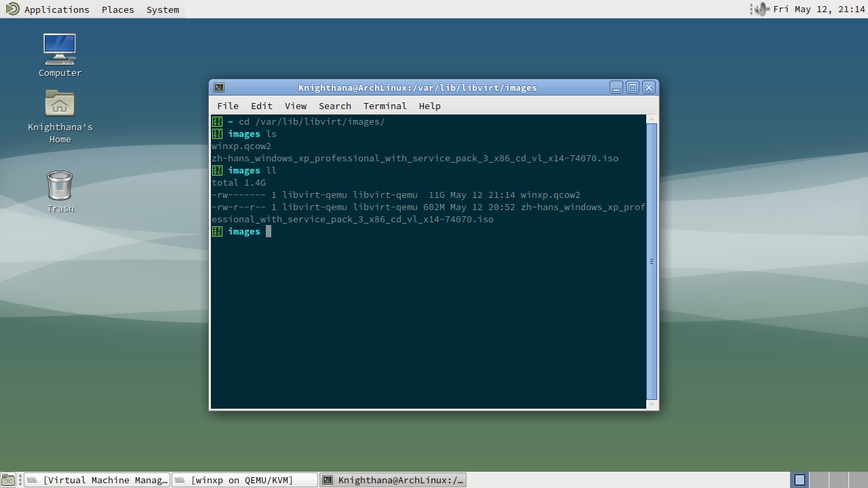Click 'winxp.qcow2' in ls output
This screenshot has height=488, width=868.
tap(241, 146)
